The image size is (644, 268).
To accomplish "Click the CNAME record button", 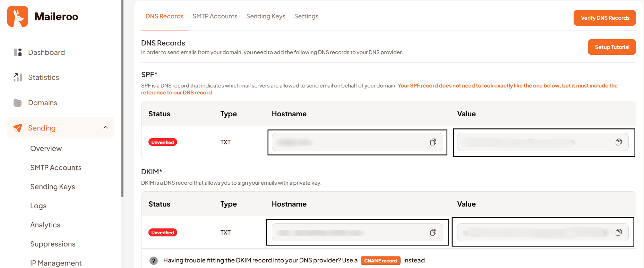I will coord(380,261).
